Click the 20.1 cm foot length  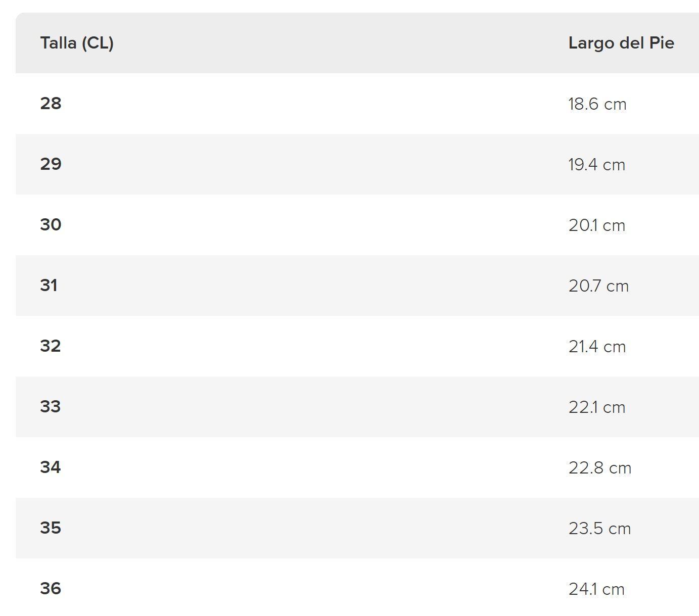coord(596,225)
